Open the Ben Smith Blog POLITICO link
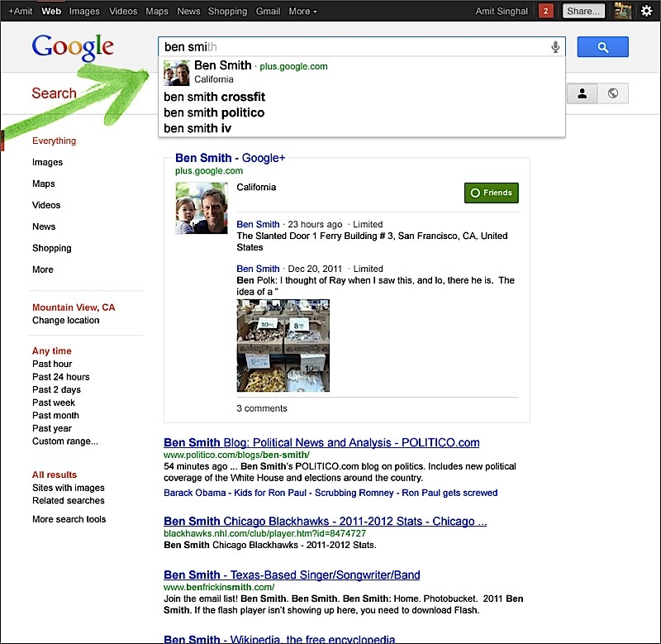The height and width of the screenshot is (644, 661). 321,442
